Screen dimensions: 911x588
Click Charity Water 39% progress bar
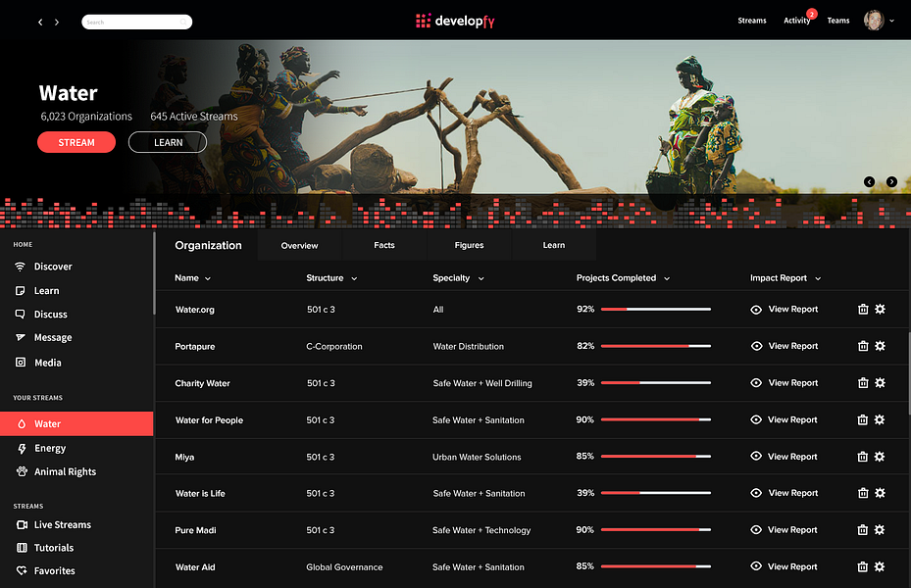656,383
